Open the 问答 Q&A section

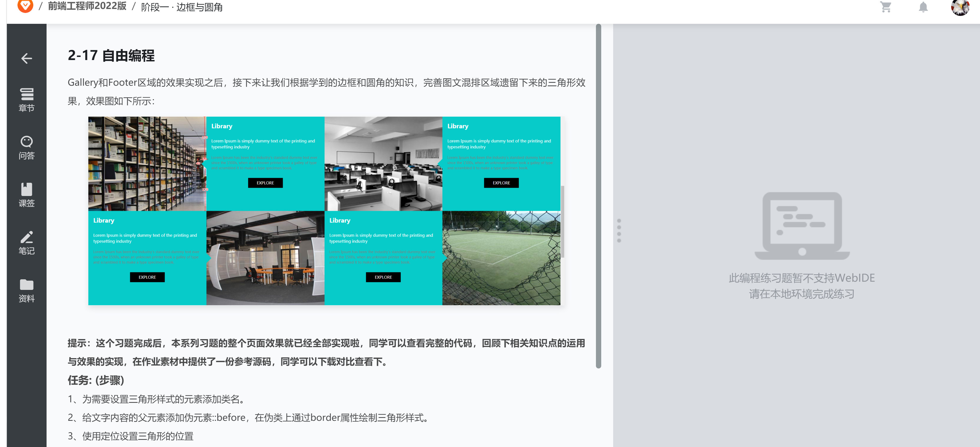(26, 147)
